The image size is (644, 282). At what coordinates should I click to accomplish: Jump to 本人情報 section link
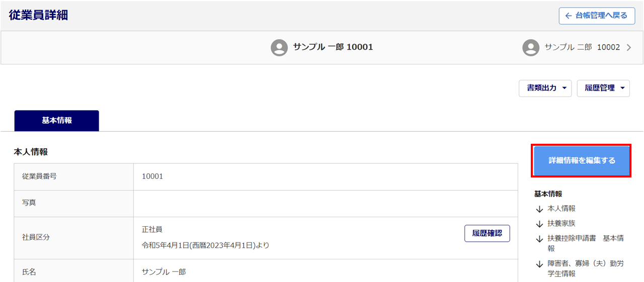(561, 209)
